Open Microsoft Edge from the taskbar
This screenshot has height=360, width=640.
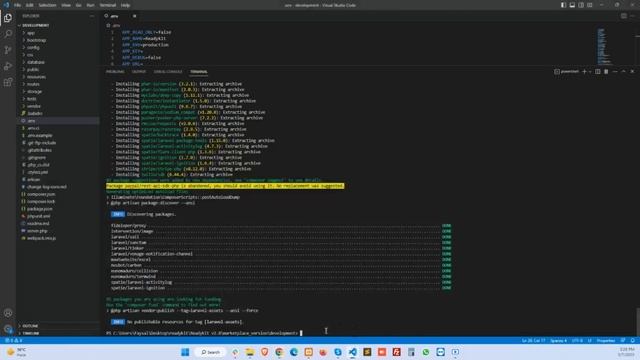294,352
